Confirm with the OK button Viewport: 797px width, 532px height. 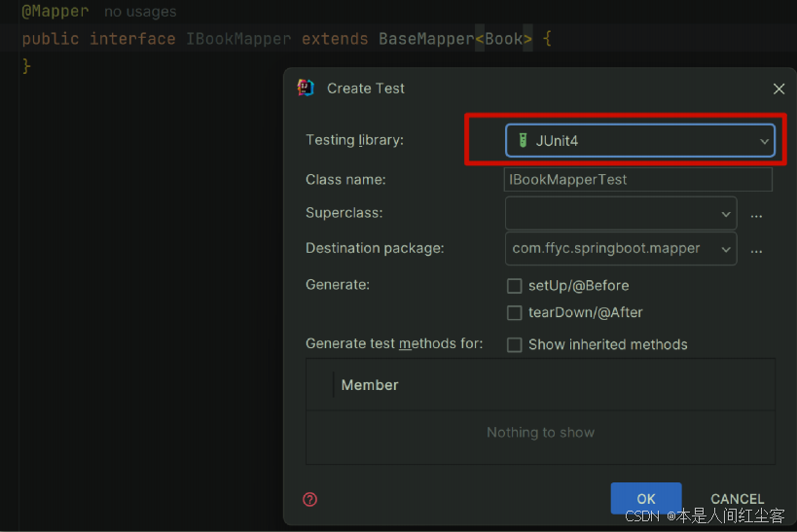(646, 498)
